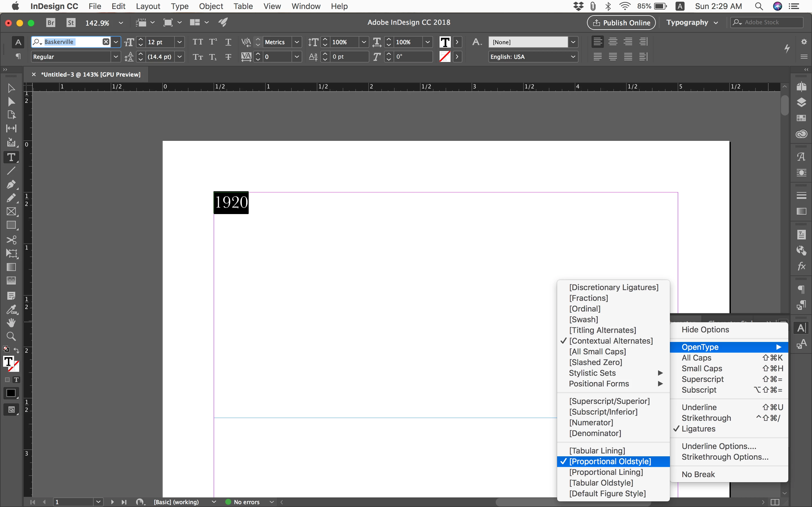Expand the Typography workspace switcher
This screenshot has height=507, width=812.
pos(692,23)
